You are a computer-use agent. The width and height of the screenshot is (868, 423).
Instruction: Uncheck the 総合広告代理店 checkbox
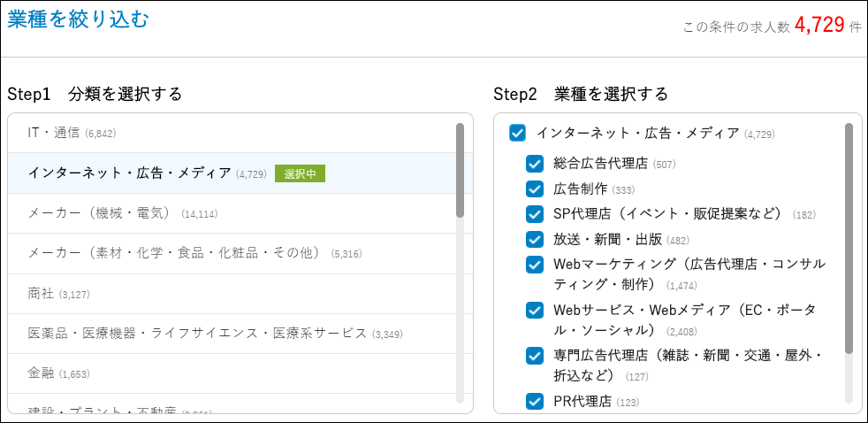coord(535,164)
